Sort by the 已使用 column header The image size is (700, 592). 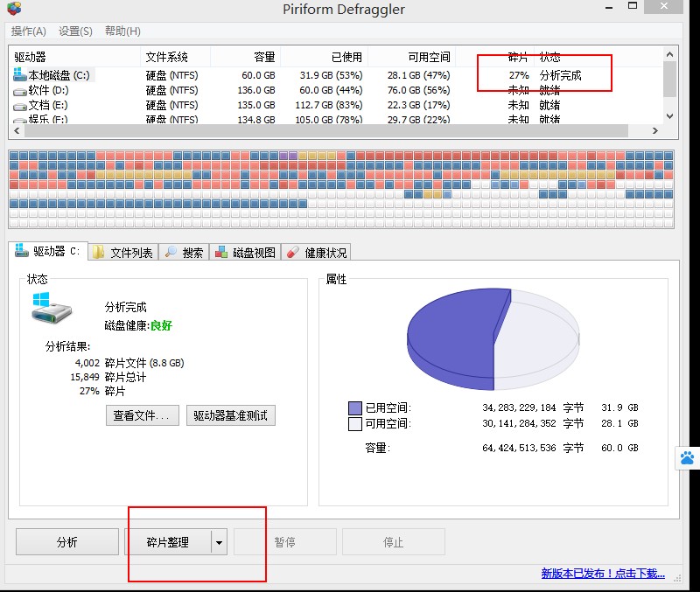click(x=324, y=57)
